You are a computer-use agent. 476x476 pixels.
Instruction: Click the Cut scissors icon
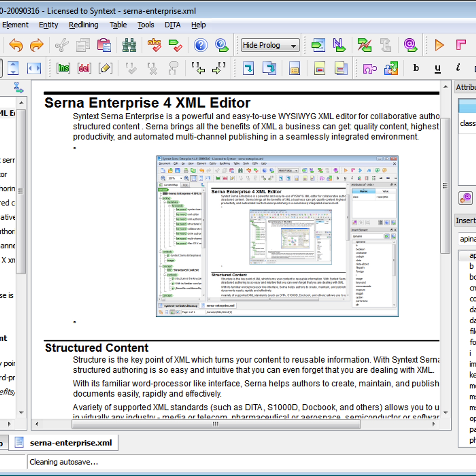pyautogui.click(x=62, y=45)
